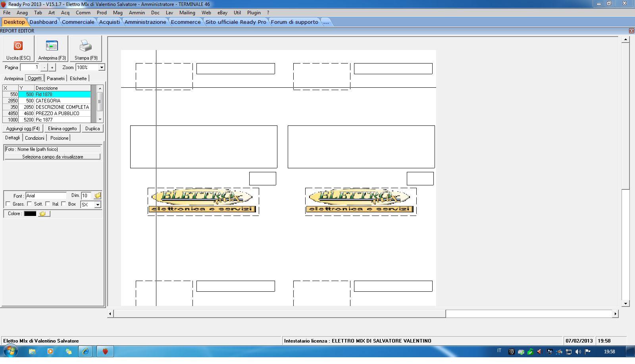The height and width of the screenshot is (364, 635).
Task: Click the network tray icon
Action: click(x=569, y=352)
